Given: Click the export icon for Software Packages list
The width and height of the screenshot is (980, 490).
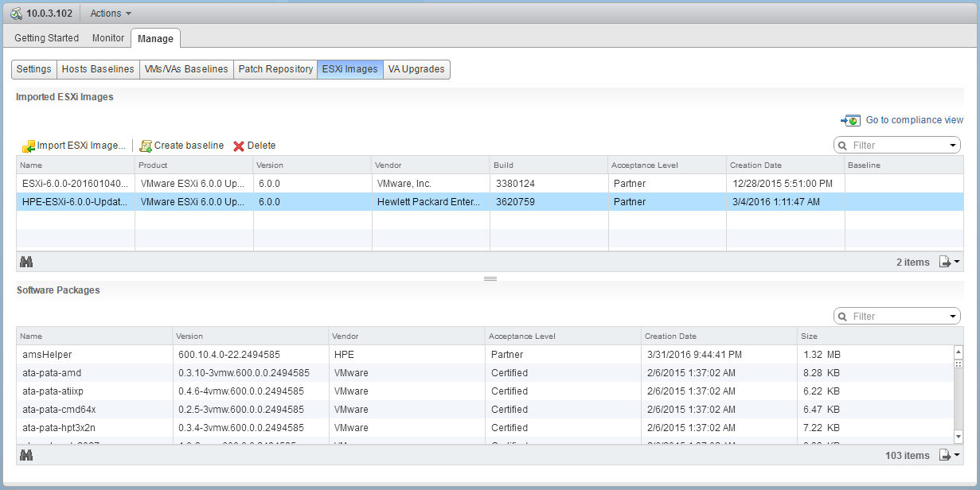Looking at the screenshot, I should point(947,455).
